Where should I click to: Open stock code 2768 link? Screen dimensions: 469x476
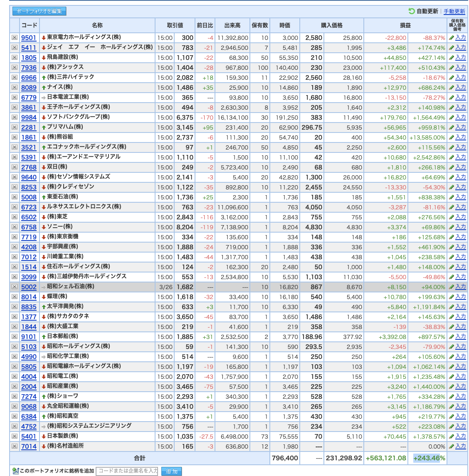click(x=29, y=167)
